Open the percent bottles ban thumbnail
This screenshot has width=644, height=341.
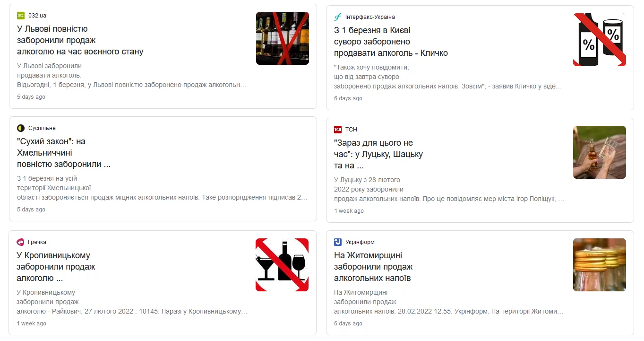tap(600, 40)
